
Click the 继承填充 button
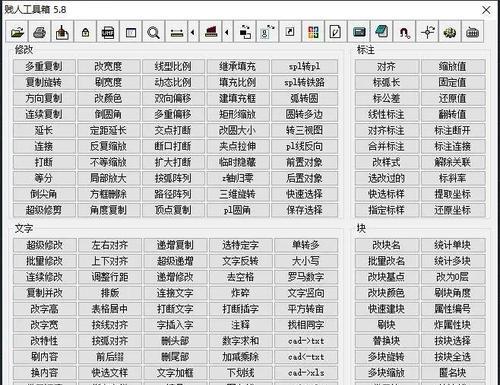[x=238, y=66]
